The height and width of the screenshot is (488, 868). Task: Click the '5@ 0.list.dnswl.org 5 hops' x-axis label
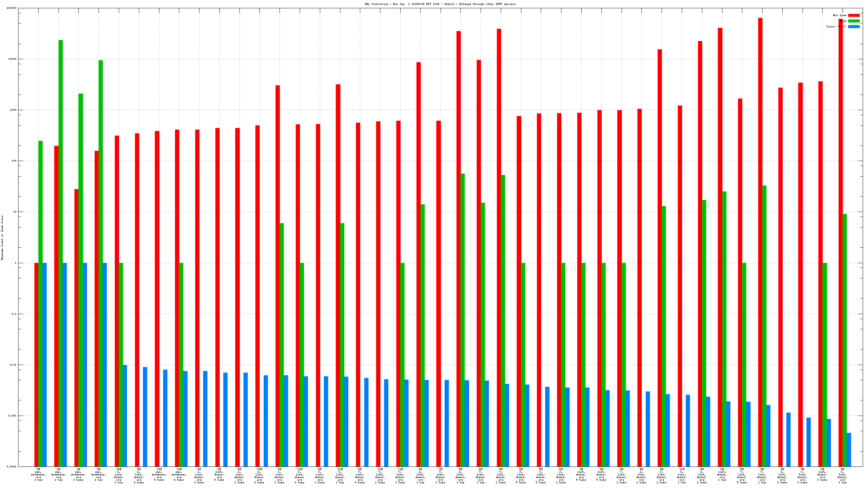(521, 475)
